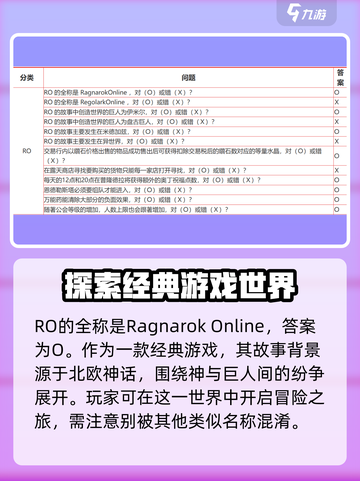Select the X answer for 盘古巨人 row
This screenshot has height=481, width=360.
(x=337, y=122)
